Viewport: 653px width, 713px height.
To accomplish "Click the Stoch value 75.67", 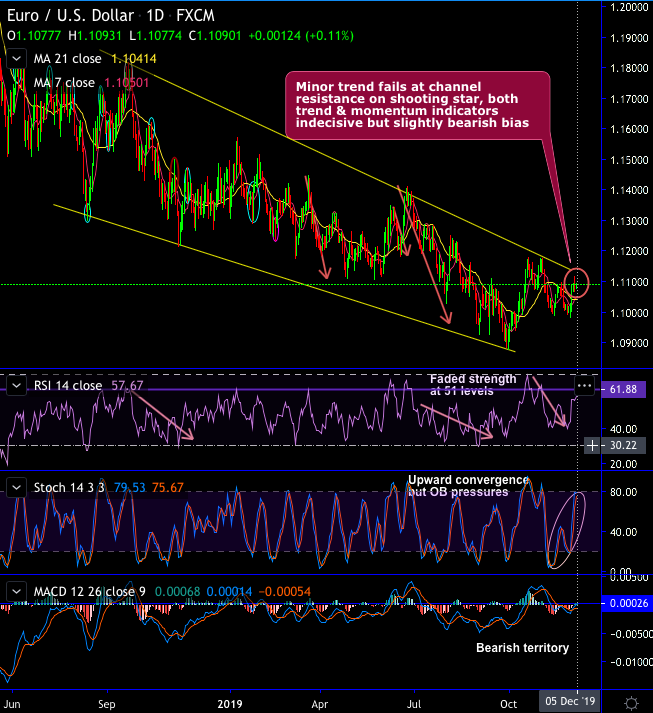I will (x=168, y=487).
